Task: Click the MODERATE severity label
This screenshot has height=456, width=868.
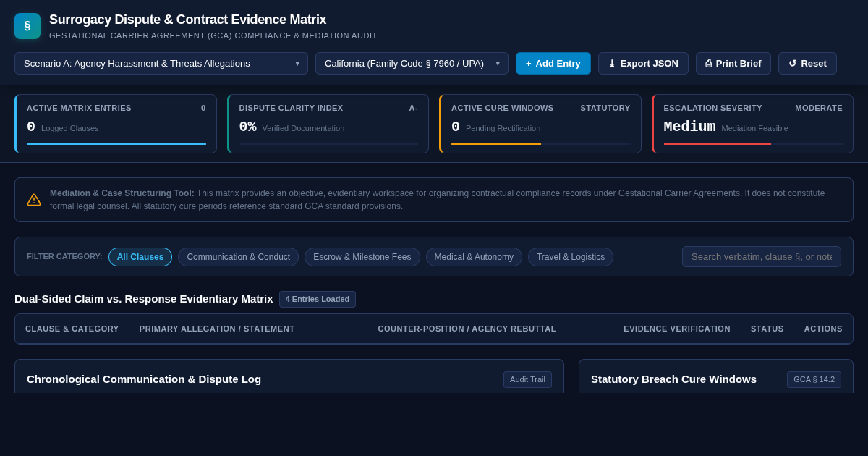Action: [x=819, y=108]
